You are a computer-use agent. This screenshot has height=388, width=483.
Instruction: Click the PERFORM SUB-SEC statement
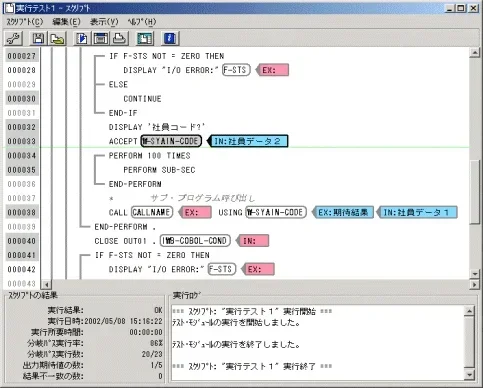point(159,170)
